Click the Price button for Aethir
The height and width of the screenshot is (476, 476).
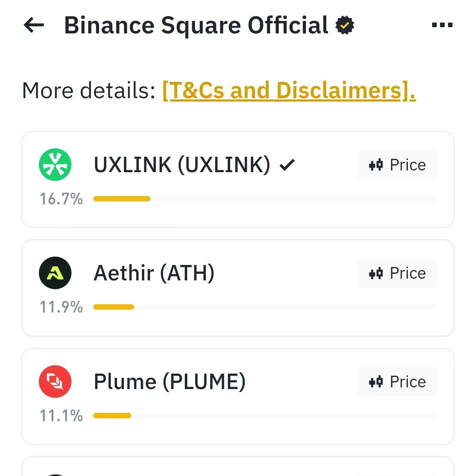click(397, 273)
